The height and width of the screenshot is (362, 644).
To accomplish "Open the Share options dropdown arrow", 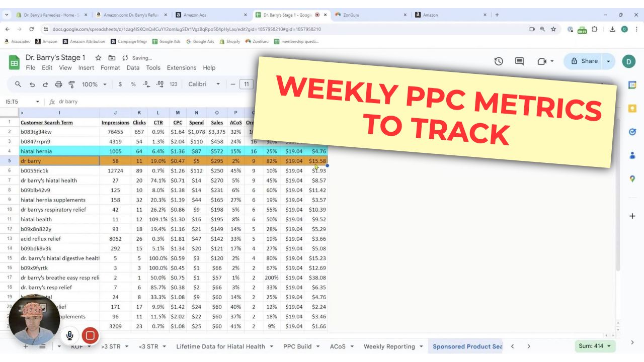I will point(608,61).
